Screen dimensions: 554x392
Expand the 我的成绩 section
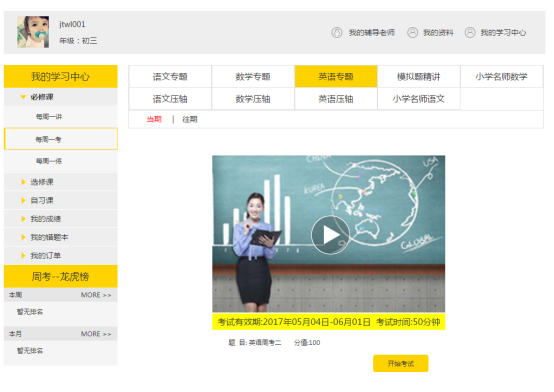[x=23, y=219]
